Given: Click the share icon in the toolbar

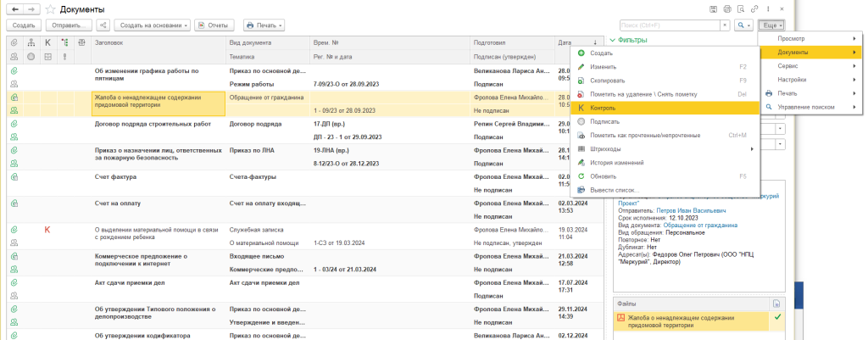Looking at the screenshot, I should [103, 25].
